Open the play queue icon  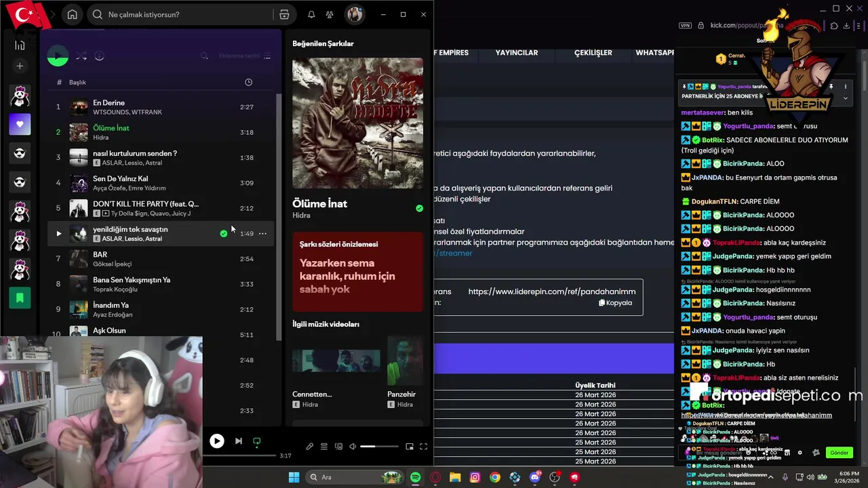point(324,447)
